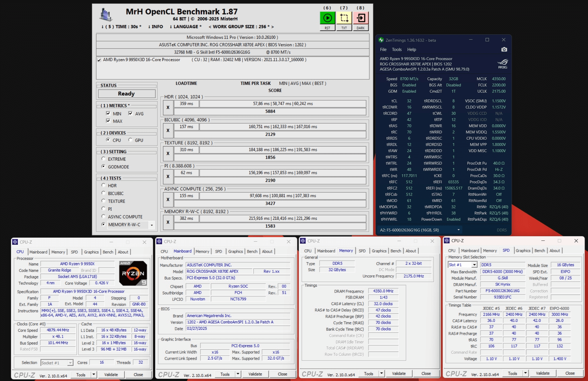Image resolution: width=588 pixels, height=381 pixels.
Task: Click the red exit icon
Action: click(x=361, y=18)
